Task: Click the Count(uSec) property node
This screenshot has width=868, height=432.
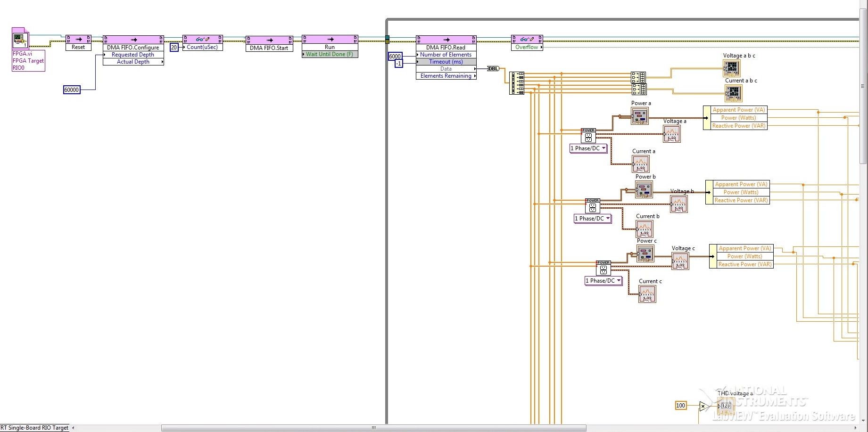Action: click(x=202, y=43)
